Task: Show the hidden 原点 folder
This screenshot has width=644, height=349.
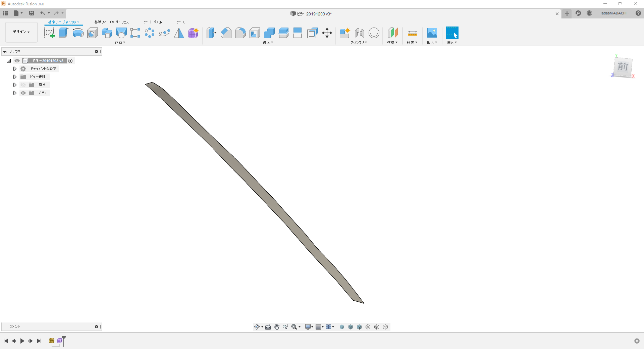Action: 23,85
